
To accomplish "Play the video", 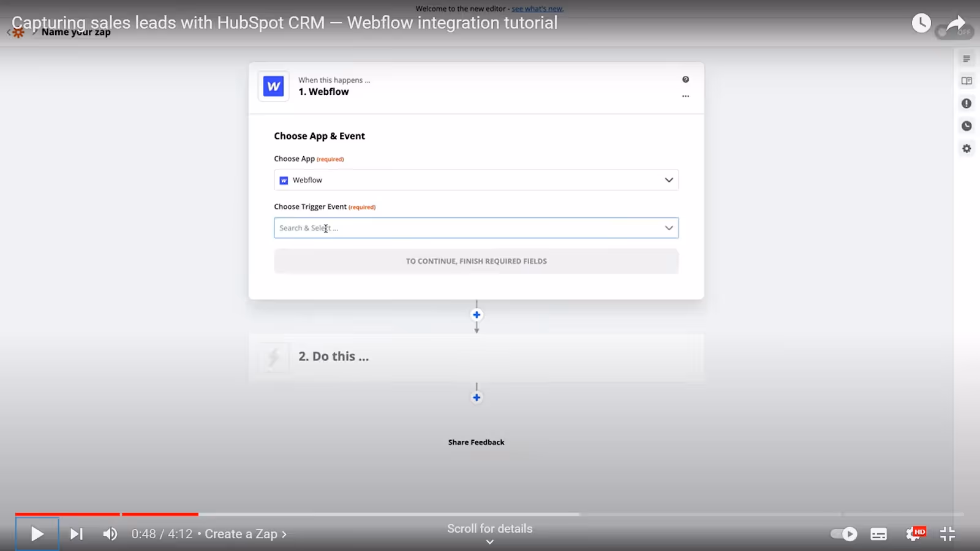I will coord(37,534).
